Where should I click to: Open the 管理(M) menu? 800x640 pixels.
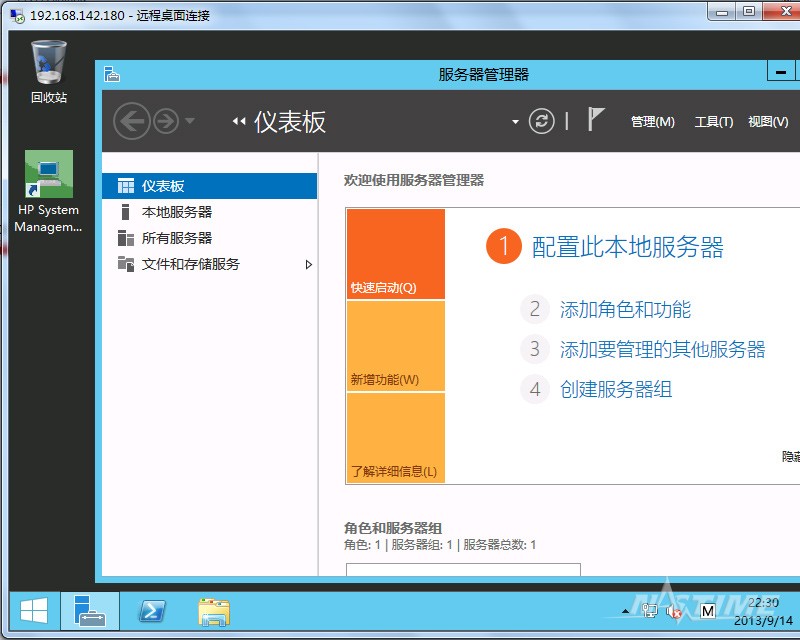coord(653,122)
